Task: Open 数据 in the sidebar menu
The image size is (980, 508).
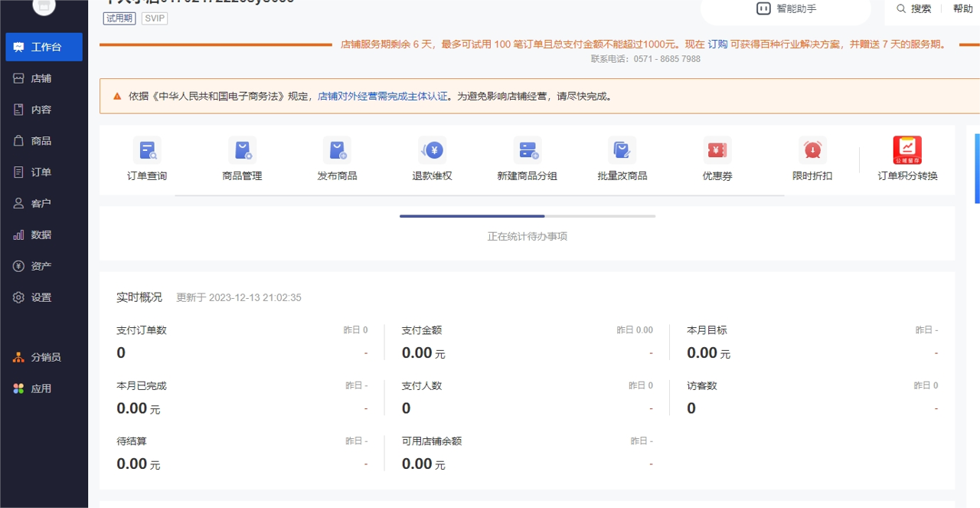Action: [x=41, y=235]
